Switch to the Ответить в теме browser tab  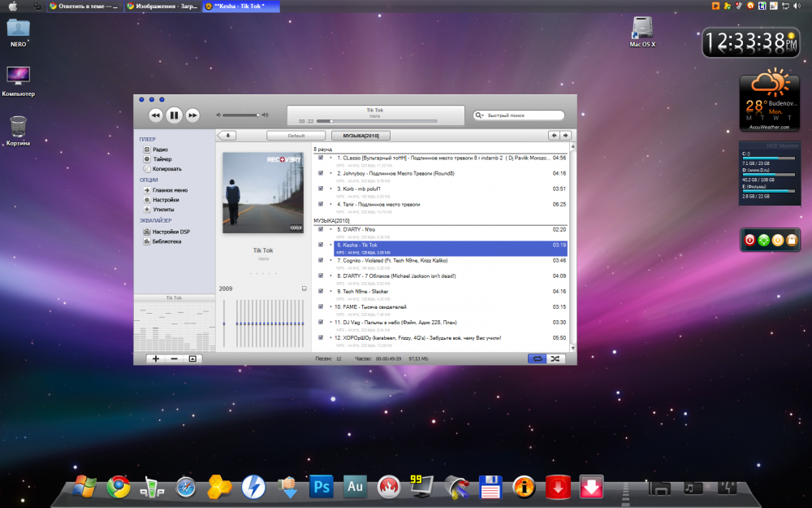point(84,7)
